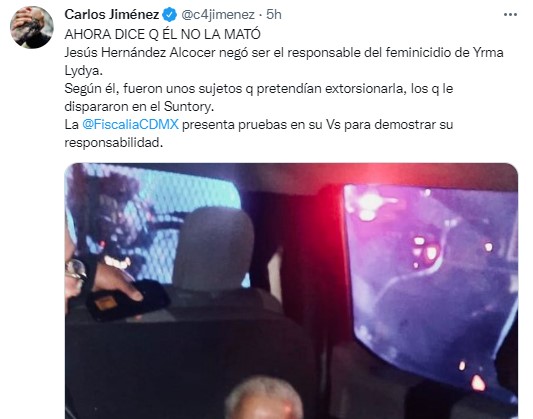Click the 5h tweet timestamp
The width and height of the screenshot is (533, 419).
coord(274,15)
